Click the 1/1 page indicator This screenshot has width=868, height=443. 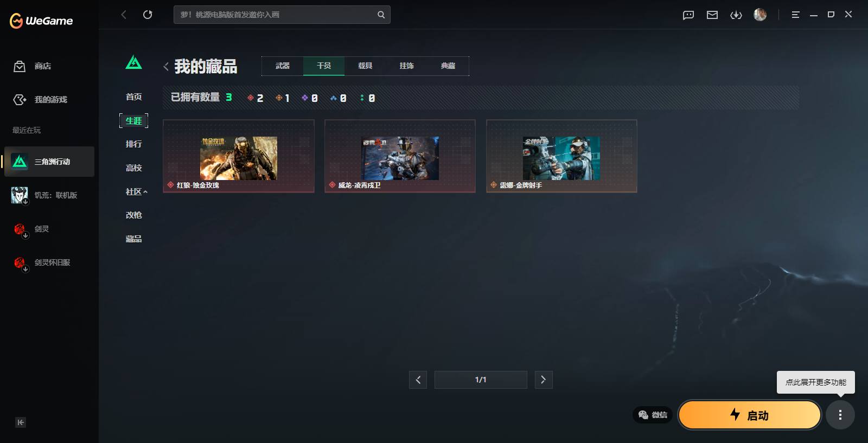click(481, 380)
